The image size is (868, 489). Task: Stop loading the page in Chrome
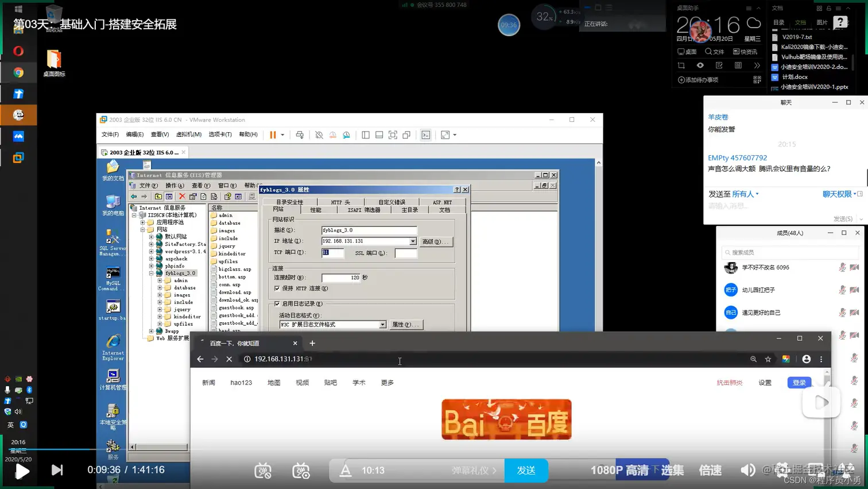pyautogui.click(x=228, y=359)
